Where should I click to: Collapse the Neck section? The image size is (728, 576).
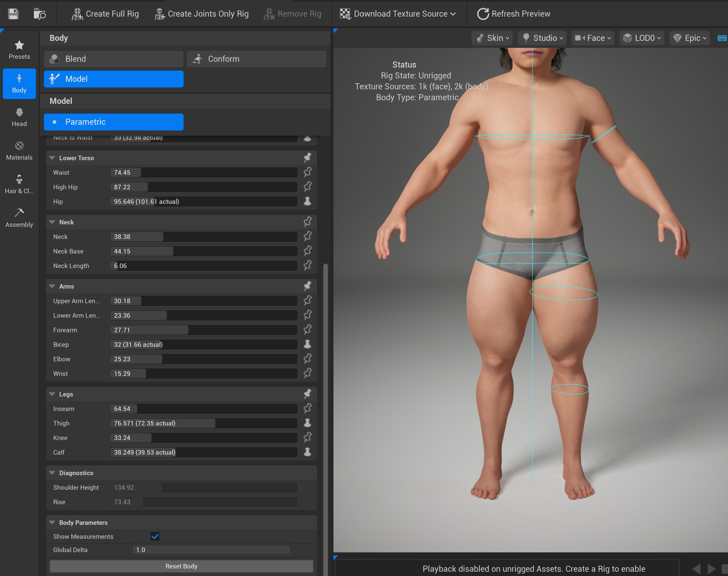tap(52, 222)
